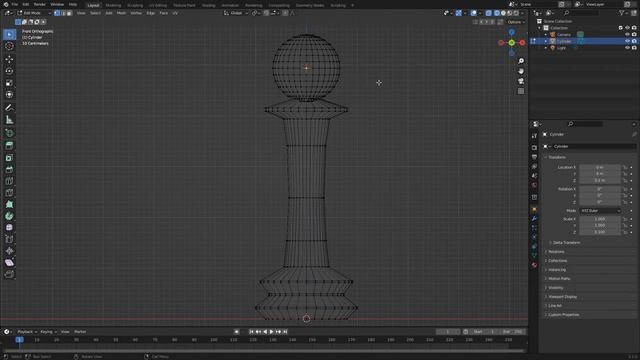
Task: Enable edge select mode
Action: pos(63,13)
